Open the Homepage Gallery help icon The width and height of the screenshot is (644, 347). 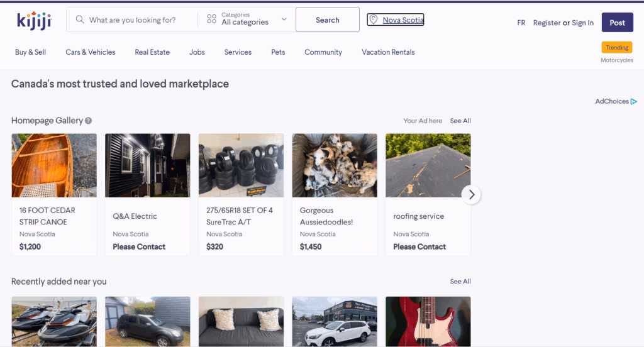pos(88,121)
